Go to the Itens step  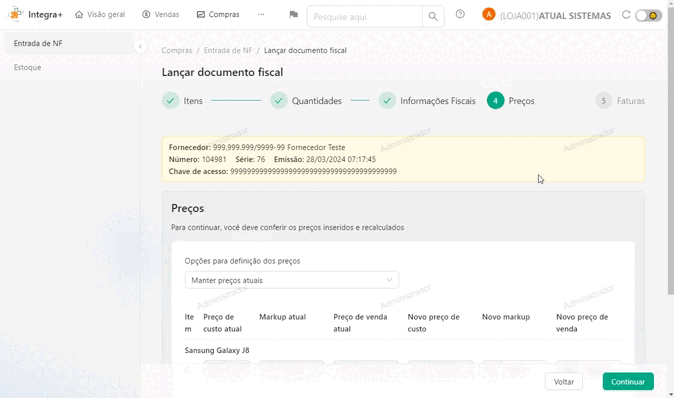coord(182,101)
